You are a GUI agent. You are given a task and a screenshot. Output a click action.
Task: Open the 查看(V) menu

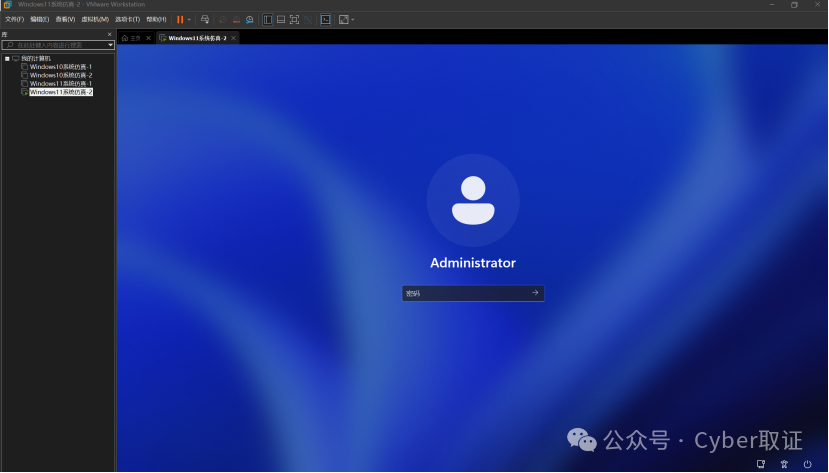65,20
